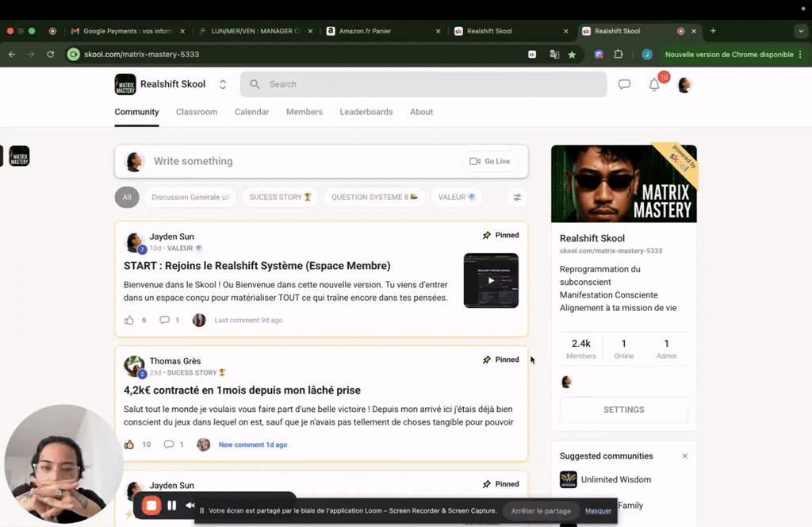This screenshot has height=527, width=812.
Task: Click Nouvelle version de Chrome disponible
Action: pos(729,55)
